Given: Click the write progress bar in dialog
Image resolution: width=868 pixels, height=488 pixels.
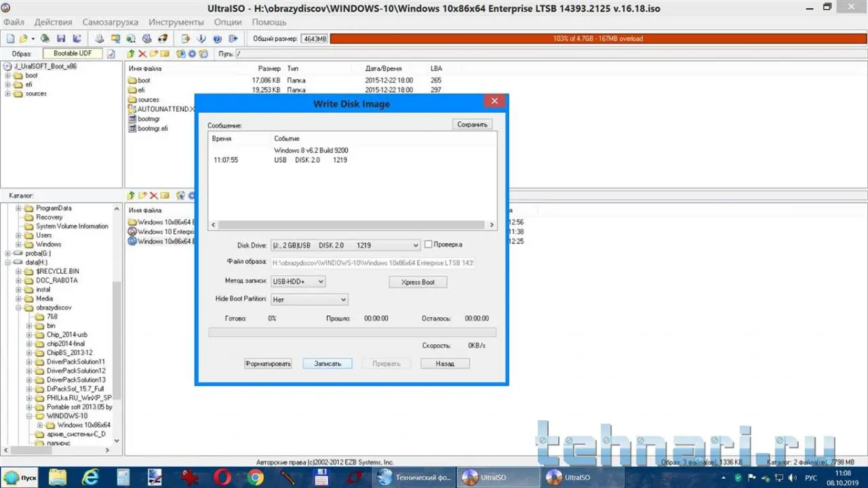Looking at the screenshot, I should coord(352,332).
